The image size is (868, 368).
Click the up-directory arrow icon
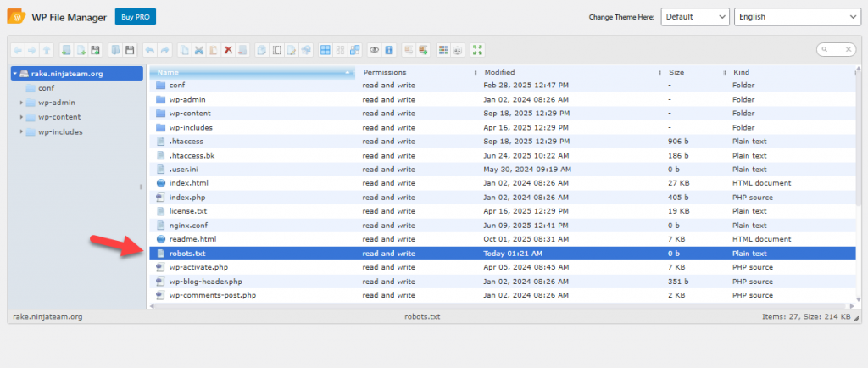(47, 50)
